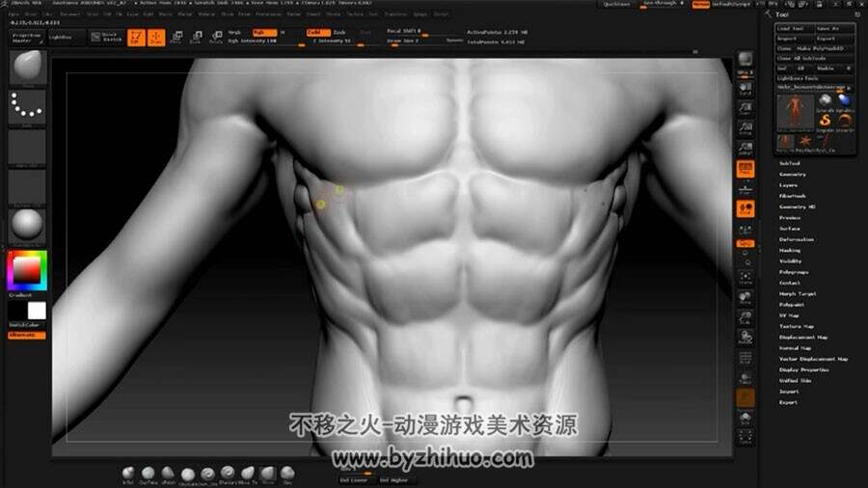Open the Zplugin menu
The height and width of the screenshot is (488, 868).
(420, 14)
